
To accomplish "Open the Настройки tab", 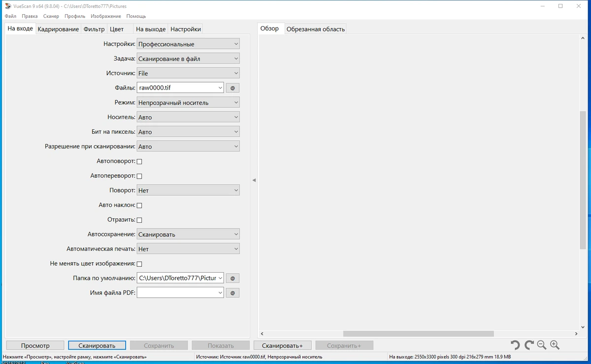I will (186, 29).
